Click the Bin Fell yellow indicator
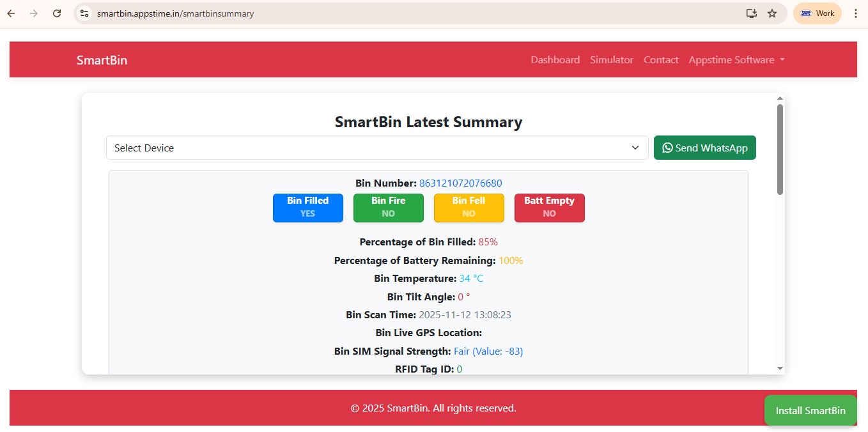The image size is (868, 432). 469,208
